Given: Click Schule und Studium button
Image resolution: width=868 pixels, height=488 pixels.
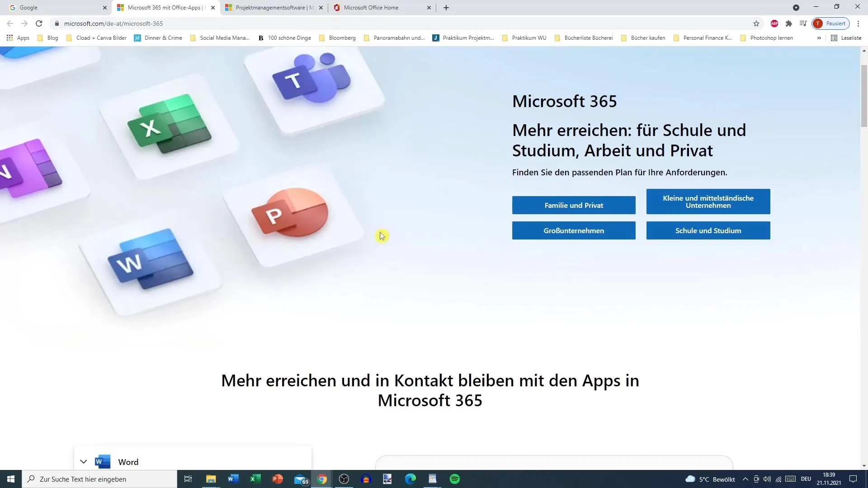Looking at the screenshot, I should click(708, 230).
